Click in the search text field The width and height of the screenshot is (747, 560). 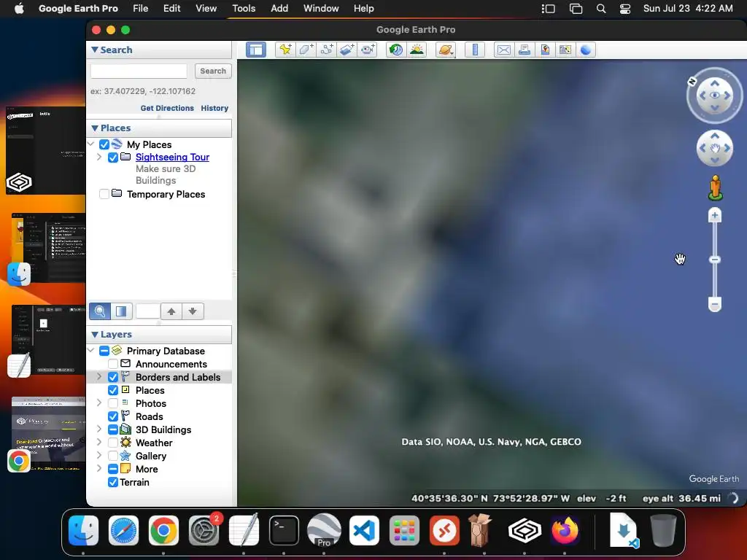pos(139,71)
